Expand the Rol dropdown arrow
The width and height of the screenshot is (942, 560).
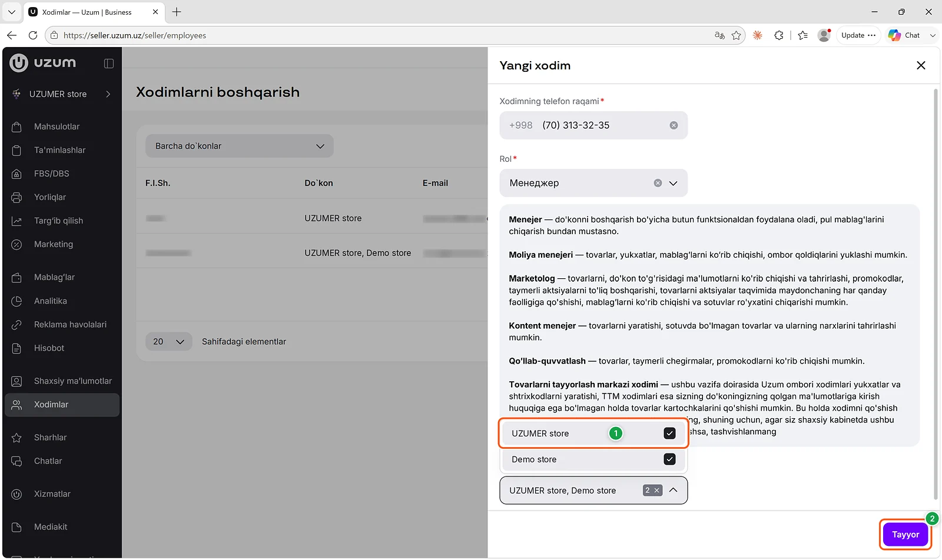point(674,183)
